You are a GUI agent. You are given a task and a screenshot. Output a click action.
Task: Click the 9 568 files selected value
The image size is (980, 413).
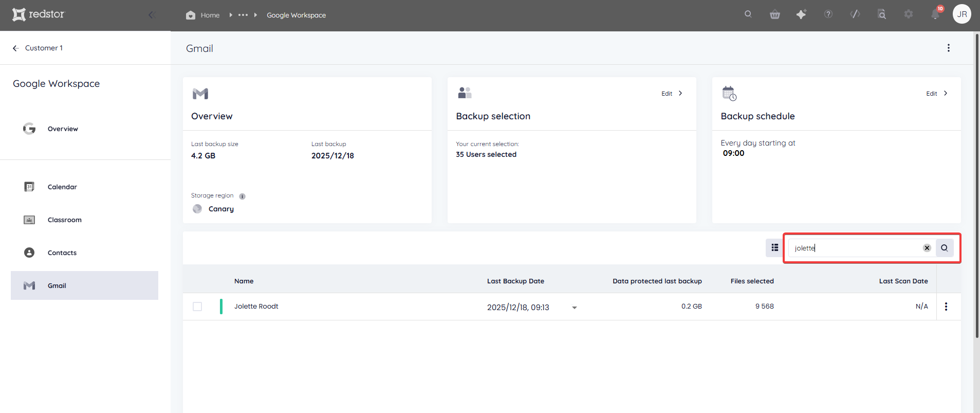pos(765,306)
